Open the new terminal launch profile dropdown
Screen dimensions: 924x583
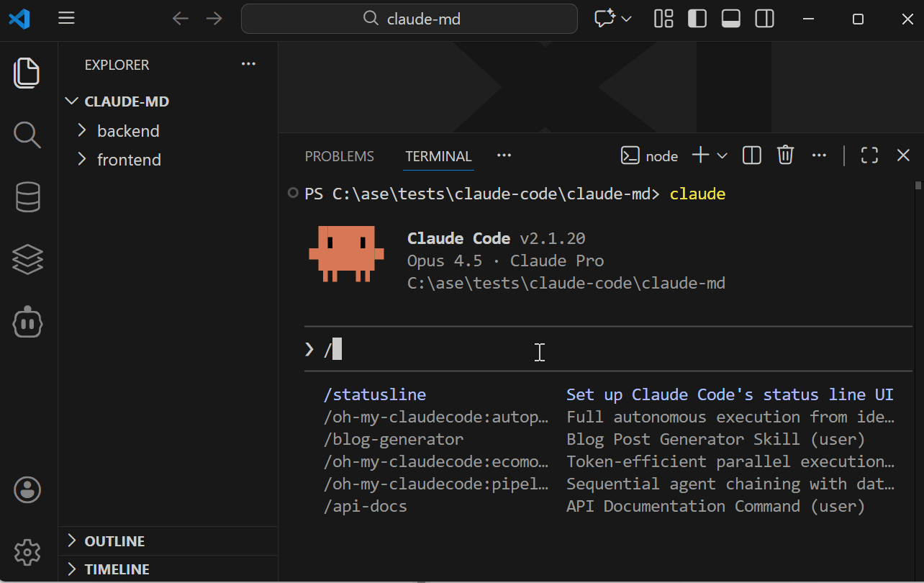point(722,156)
